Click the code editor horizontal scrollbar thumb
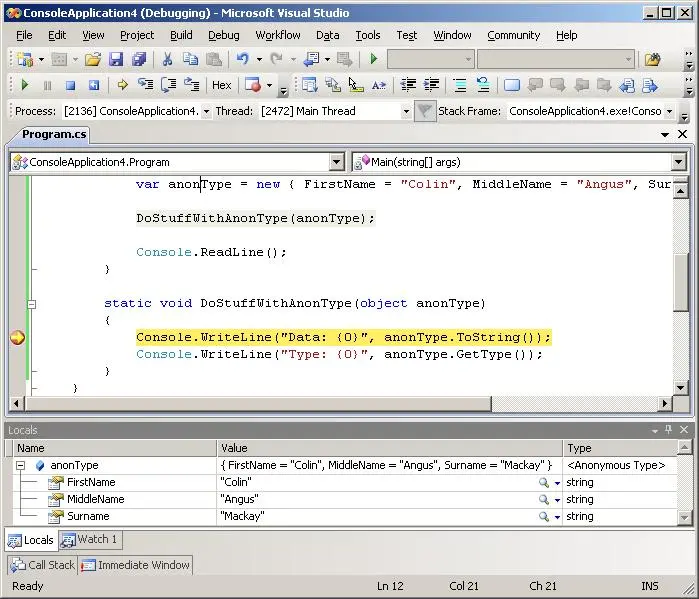The height and width of the screenshot is (599, 699). [258, 403]
